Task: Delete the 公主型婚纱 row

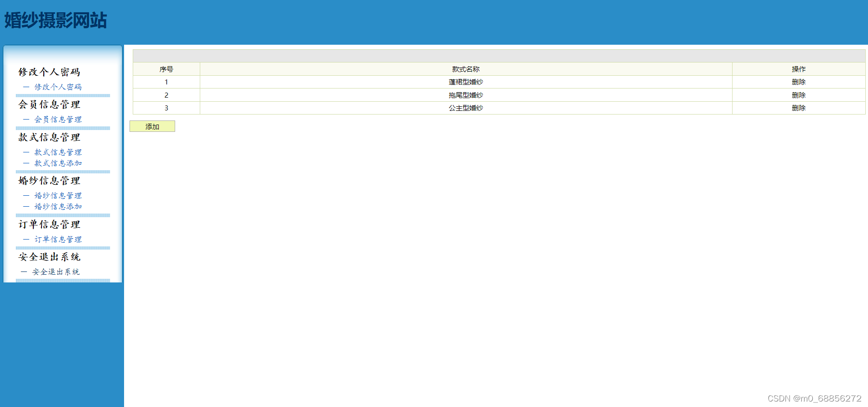Action: click(799, 108)
